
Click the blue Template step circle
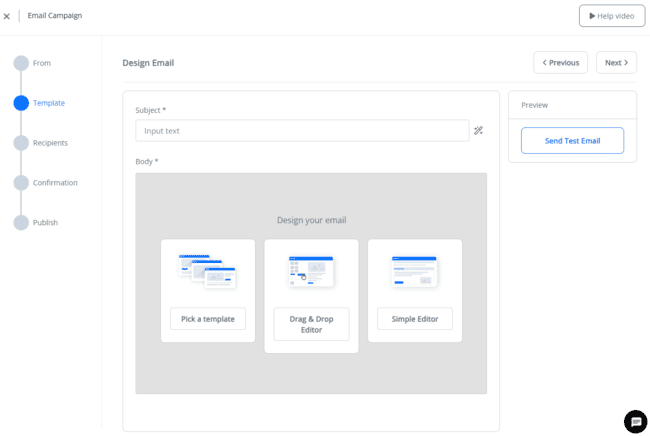click(x=21, y=103)
